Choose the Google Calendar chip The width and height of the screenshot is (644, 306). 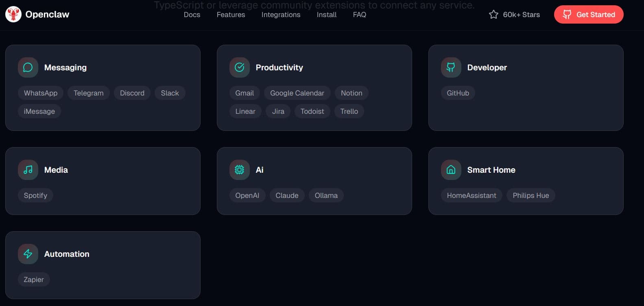pos(297,93)
